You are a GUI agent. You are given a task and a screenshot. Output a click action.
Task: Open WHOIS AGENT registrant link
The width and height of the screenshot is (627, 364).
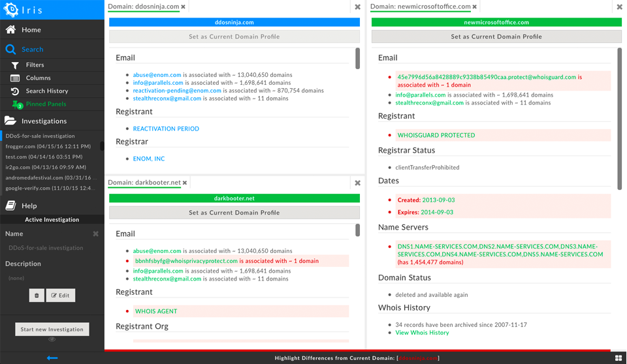[156, 311]
